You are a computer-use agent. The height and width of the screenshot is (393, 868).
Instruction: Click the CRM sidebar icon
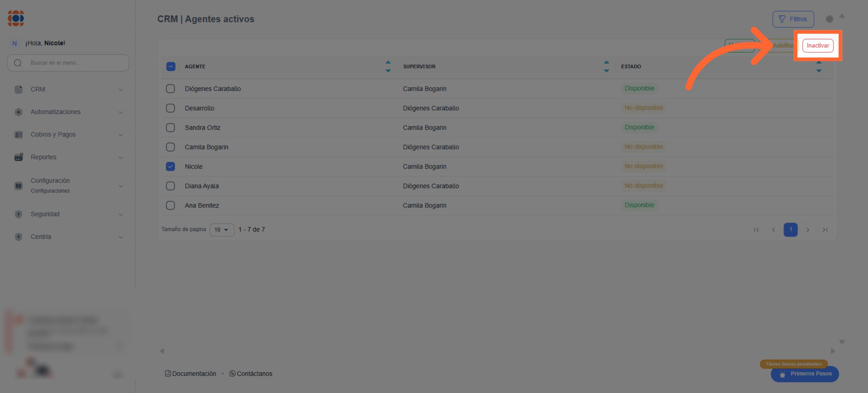click(18, 89)
